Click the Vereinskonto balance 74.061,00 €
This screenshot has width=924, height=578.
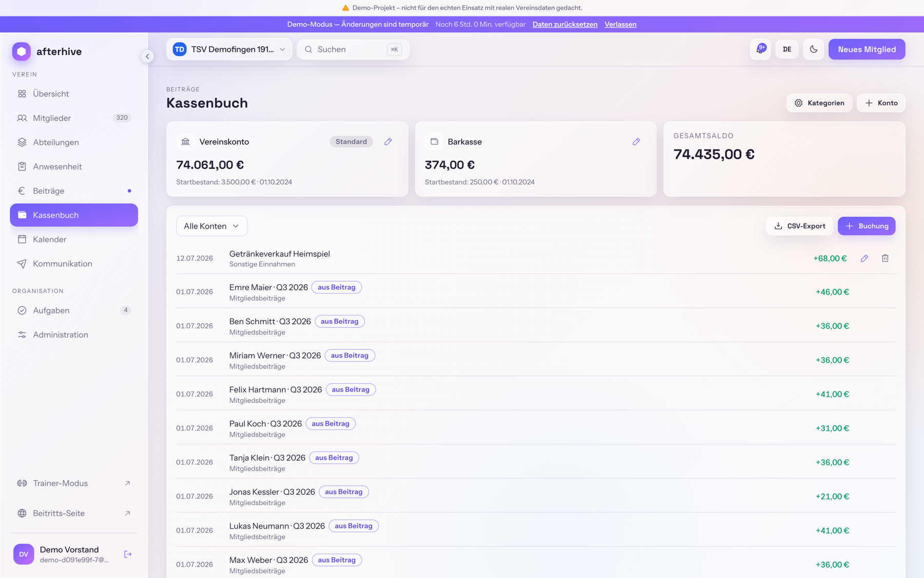point(209,165)
